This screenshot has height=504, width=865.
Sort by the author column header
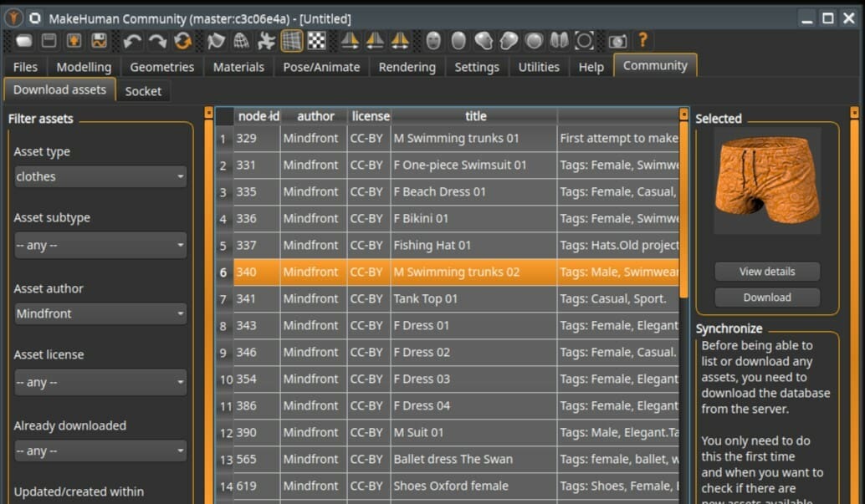(x=315, y=116)
